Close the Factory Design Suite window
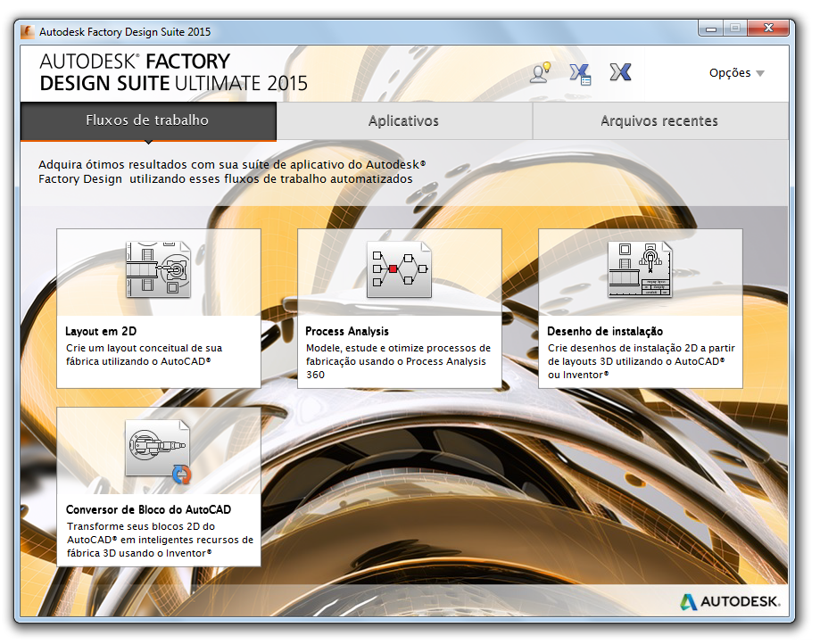 coord(767,29)
